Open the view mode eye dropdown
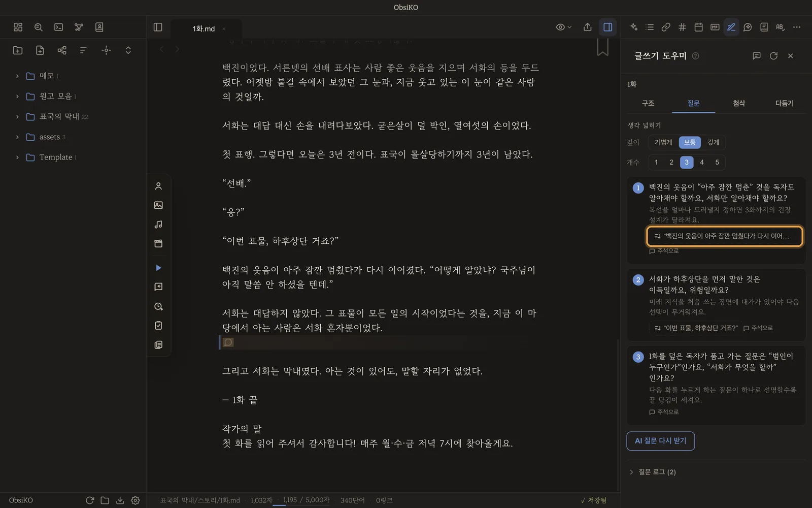This screenshot has width=812, height=508. [x=564, y=27]
